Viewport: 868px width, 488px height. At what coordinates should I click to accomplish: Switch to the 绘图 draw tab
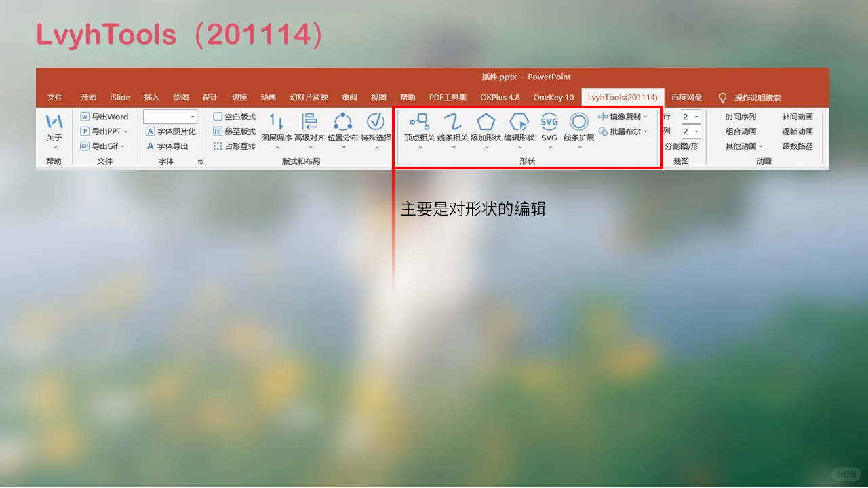pyautogui.click(x=181, y=98)
